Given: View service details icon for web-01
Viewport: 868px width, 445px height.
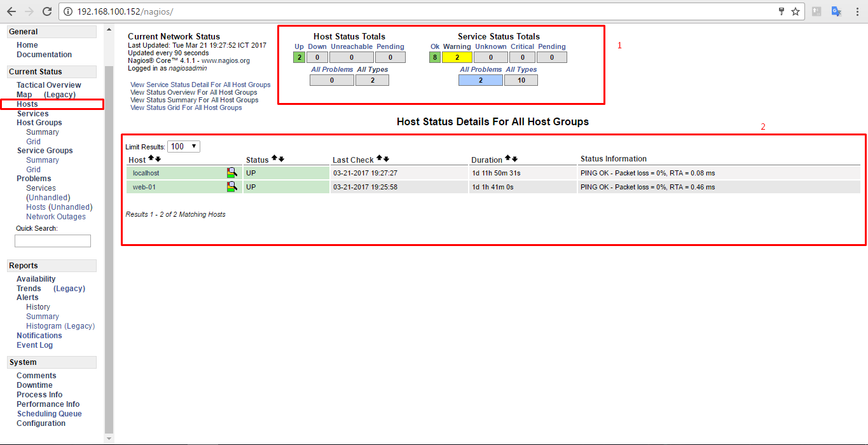Looking at the screenshot, I should [232, 186].
